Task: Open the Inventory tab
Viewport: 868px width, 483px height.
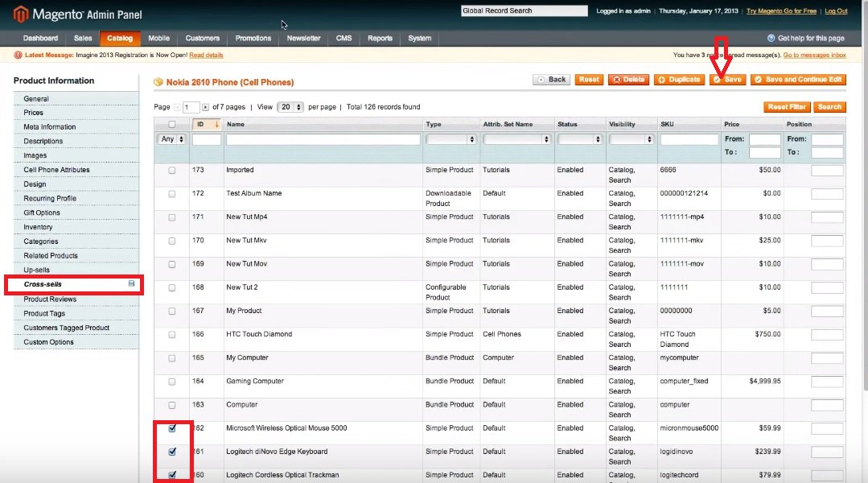Action: click(x=76, y=227)
